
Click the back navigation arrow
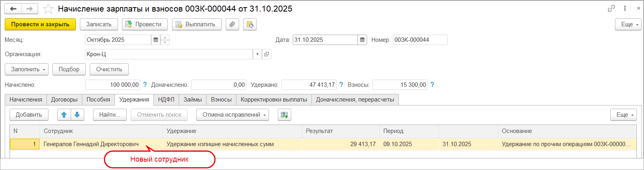13,9
